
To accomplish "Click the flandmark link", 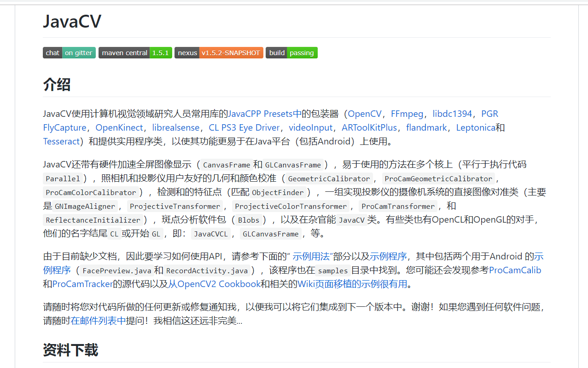I will [426, 127].
